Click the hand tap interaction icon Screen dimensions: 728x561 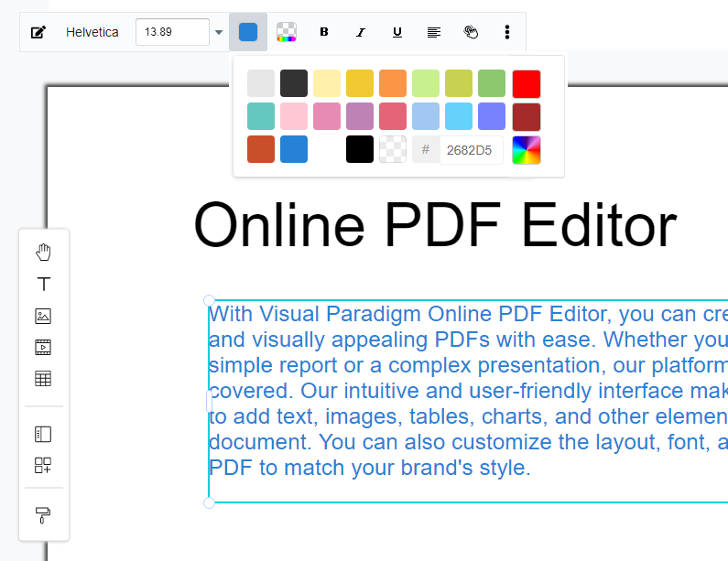pyautogui.click(x=471, y=32)
